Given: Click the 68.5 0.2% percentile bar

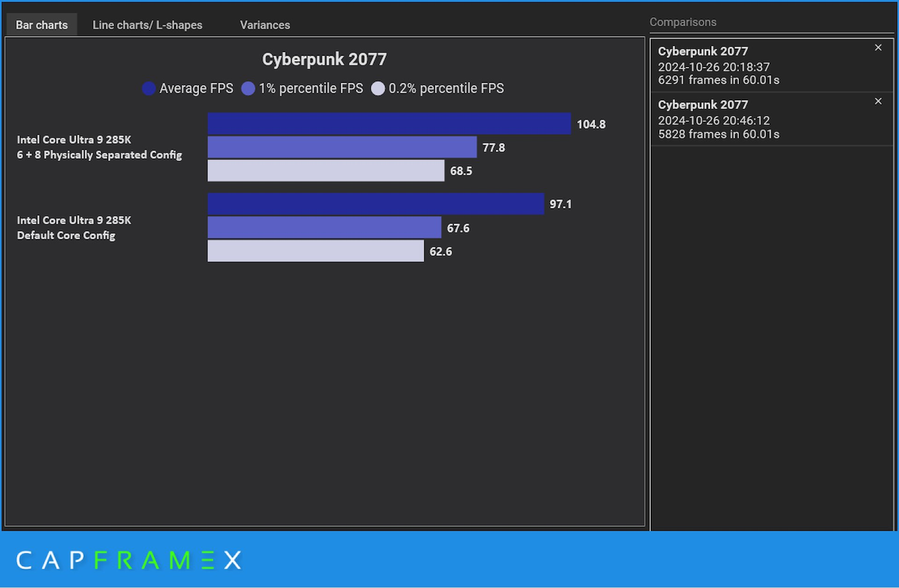Looking at the screenshot, I should [x=326, y=170].
